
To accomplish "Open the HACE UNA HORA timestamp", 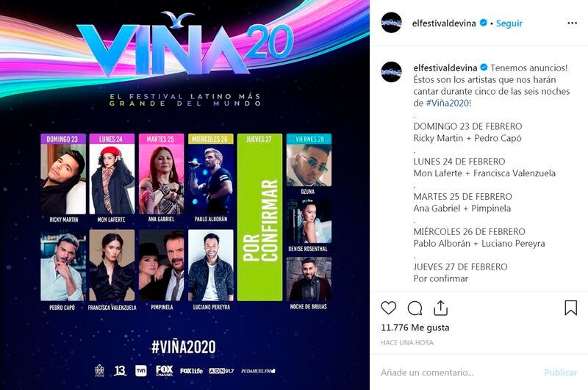I will [x=407, y=342].
